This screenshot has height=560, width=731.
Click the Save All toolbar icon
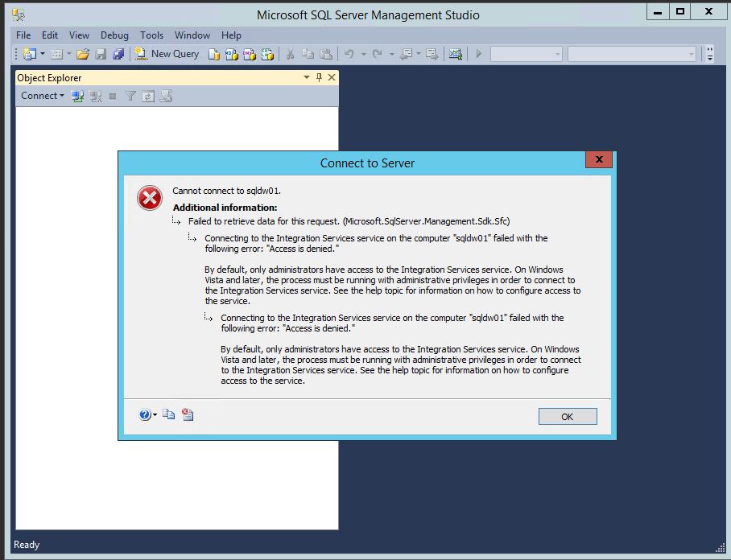click(118, 54)
